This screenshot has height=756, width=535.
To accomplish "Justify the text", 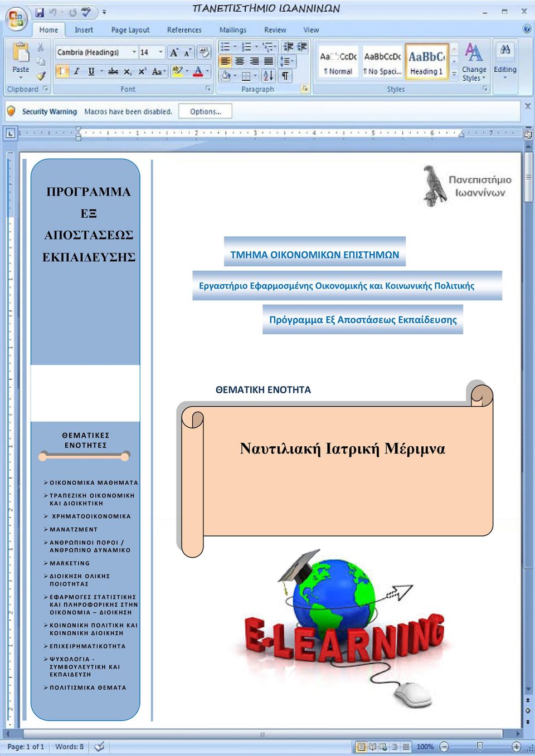I will click(x=269, y=61).
